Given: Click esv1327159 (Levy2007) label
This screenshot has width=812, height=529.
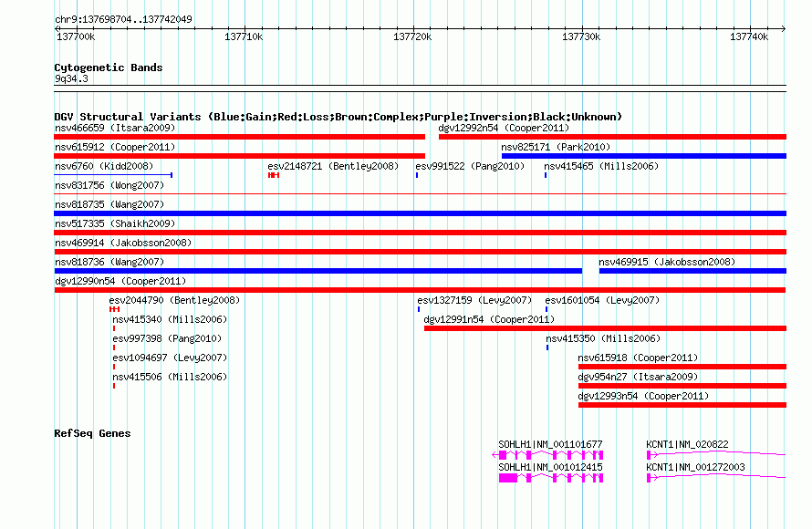Looking at the screenshot, I should 474,300.
